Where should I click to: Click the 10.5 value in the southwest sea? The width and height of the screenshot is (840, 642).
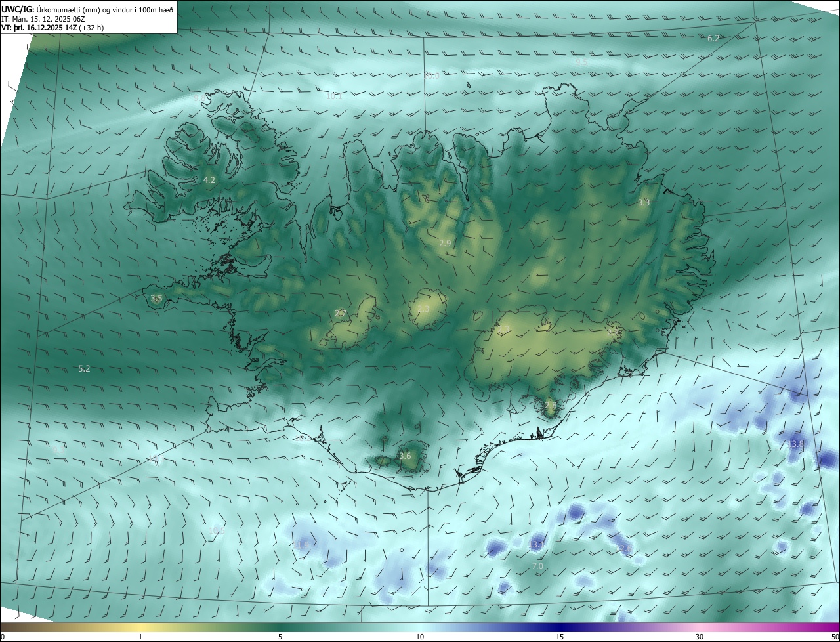[217, 531]
